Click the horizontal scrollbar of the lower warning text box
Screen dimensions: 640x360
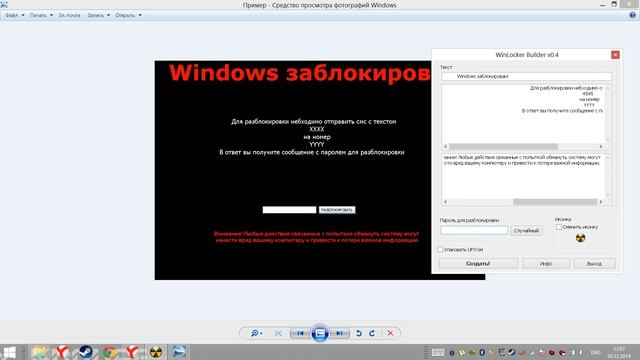(523, 202)
